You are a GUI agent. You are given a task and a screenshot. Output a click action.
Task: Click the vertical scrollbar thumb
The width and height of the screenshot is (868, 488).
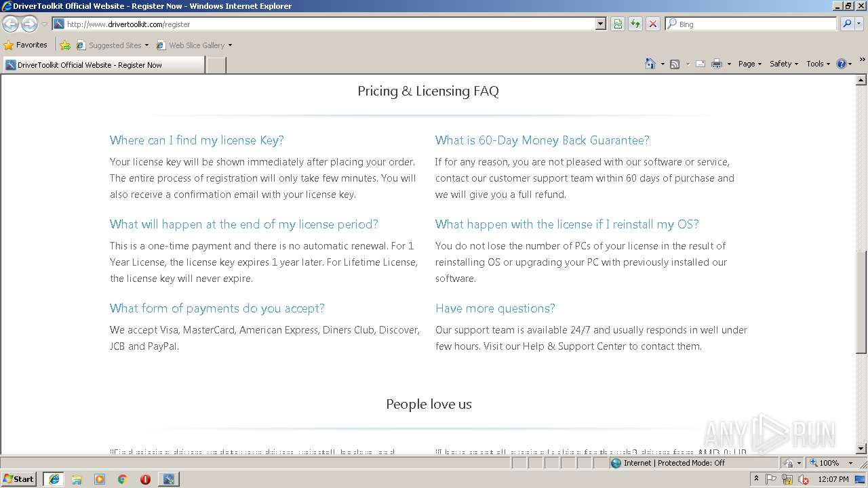click(x=861, y=302)
